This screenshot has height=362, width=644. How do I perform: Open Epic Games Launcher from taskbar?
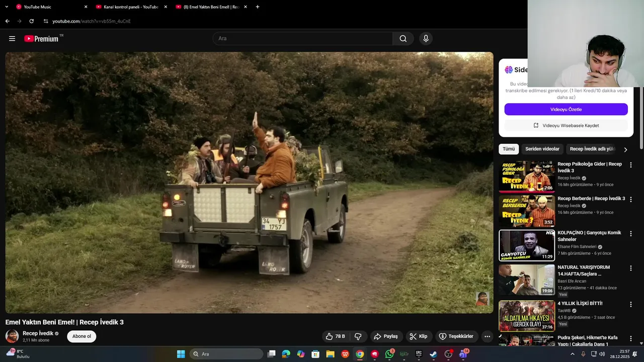419,354
